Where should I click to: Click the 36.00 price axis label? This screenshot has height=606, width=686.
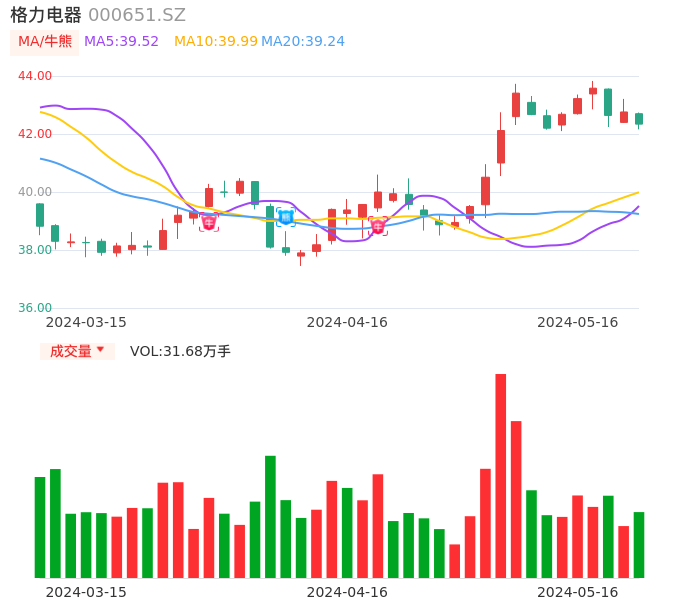(35, 308)
